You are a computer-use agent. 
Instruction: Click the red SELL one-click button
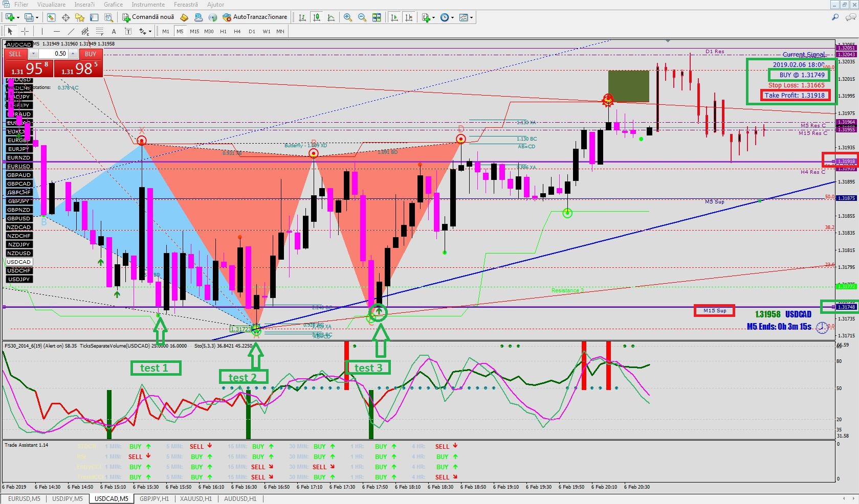pyautogui.click(x=15, y=54)
